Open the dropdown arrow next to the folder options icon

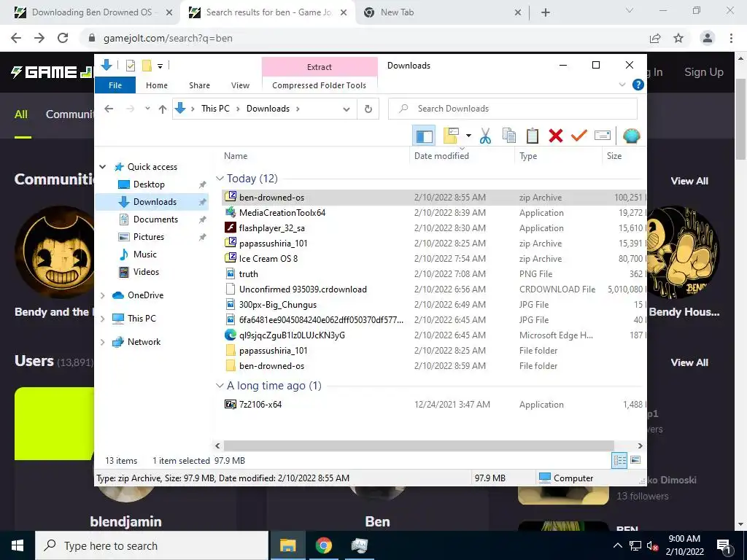(x=468, y=136)
